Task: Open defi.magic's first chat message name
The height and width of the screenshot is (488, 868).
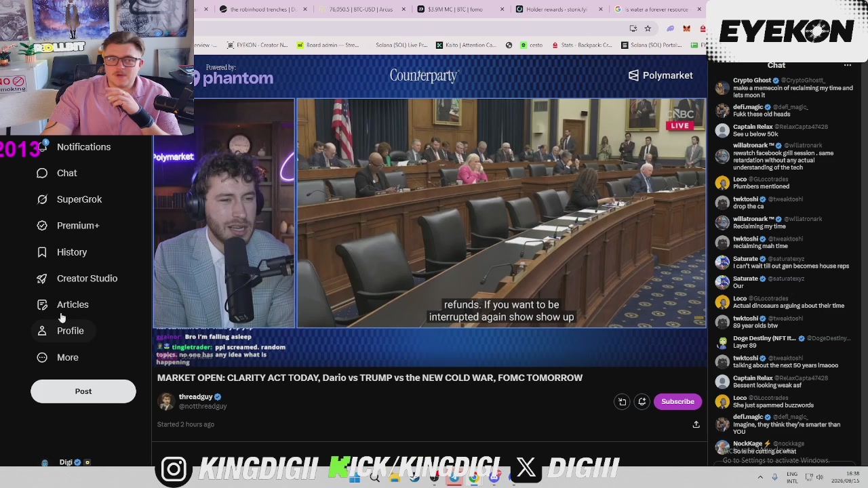Action: (x=748, y=107)
